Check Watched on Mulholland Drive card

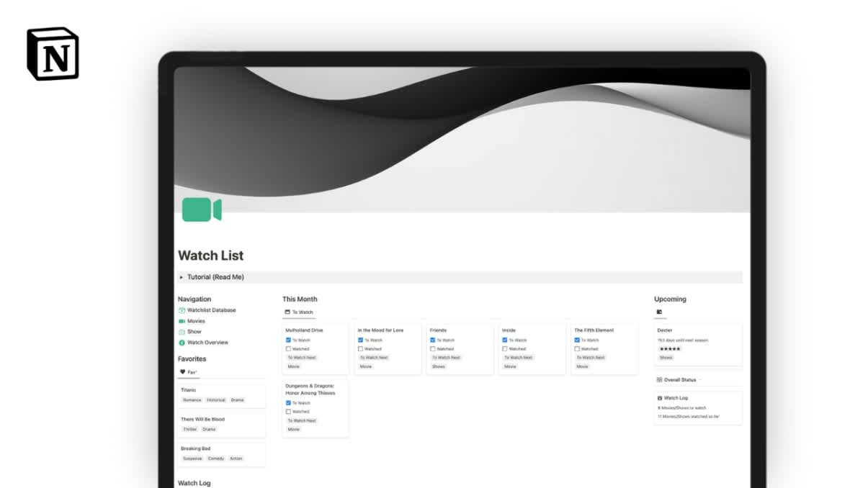point(288,349)
